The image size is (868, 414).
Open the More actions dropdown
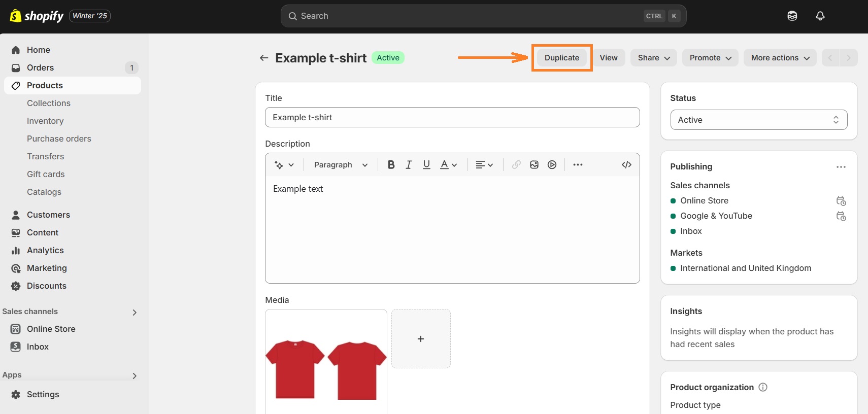click(780, 58)
